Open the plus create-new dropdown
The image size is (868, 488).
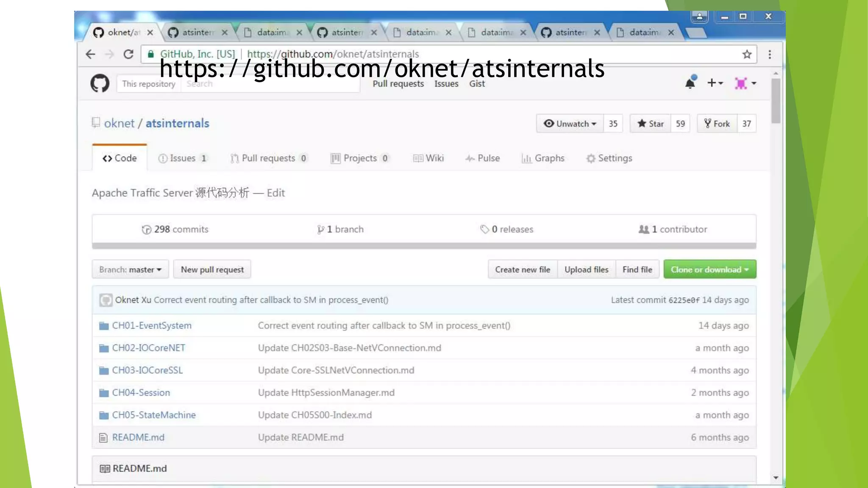[x=715, y=83]
